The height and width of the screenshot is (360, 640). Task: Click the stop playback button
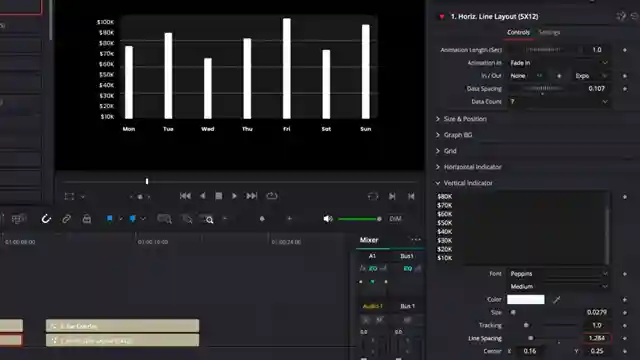click(219, 196)
